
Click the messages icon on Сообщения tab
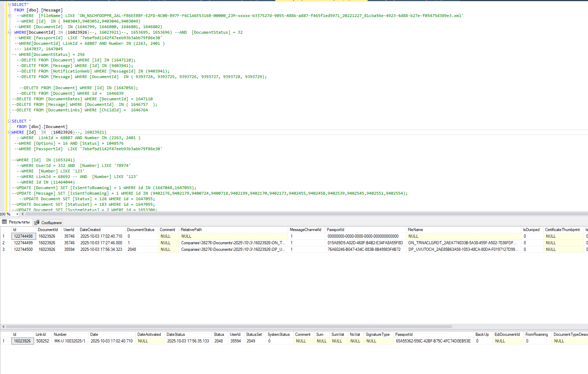pyautogui.click(x=37, y=222)
